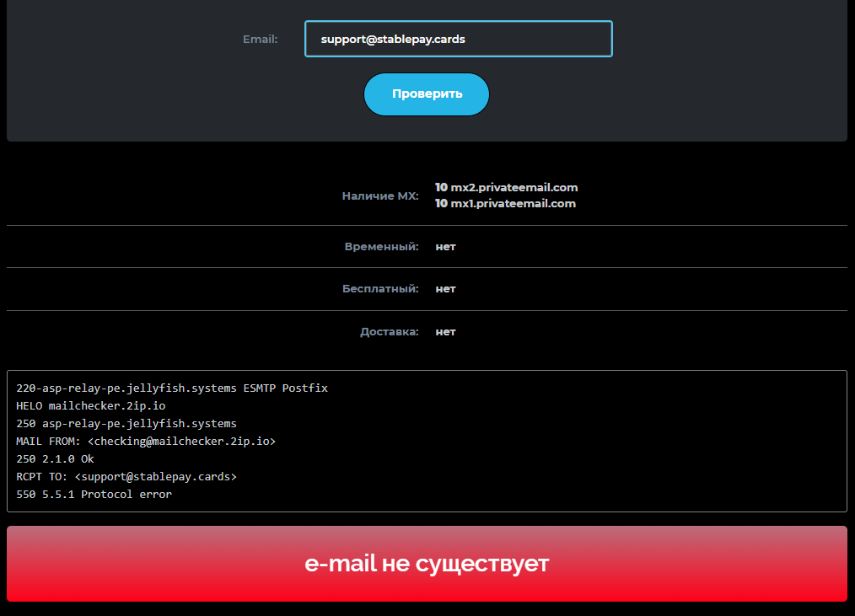Click the HELO mailchecker.2ip.io log line

pyautogui.click(x=90, y=406)
